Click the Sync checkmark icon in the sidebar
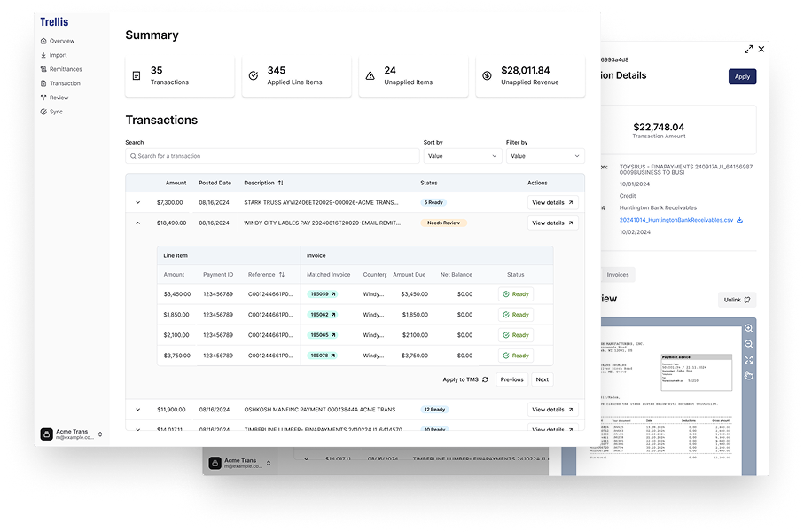This screenshot has height=532, width=804. coord(44,112)
